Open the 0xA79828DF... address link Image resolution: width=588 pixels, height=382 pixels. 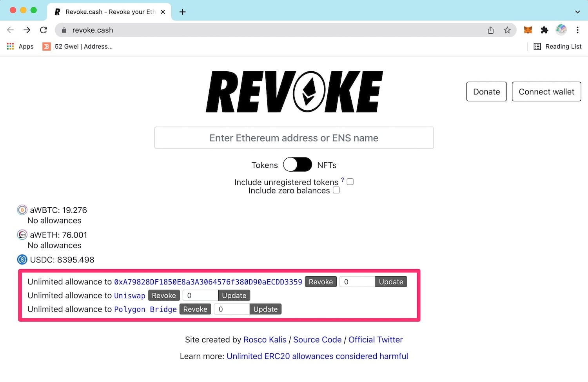pyautogui.click(x=208, y=282)
